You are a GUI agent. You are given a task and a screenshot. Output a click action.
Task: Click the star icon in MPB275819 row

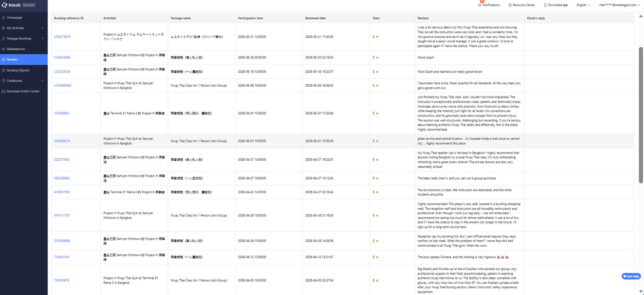pos(377,37)
